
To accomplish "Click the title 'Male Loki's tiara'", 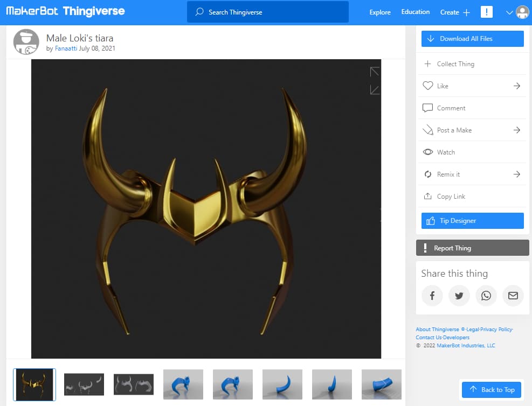I will point(80,38).
